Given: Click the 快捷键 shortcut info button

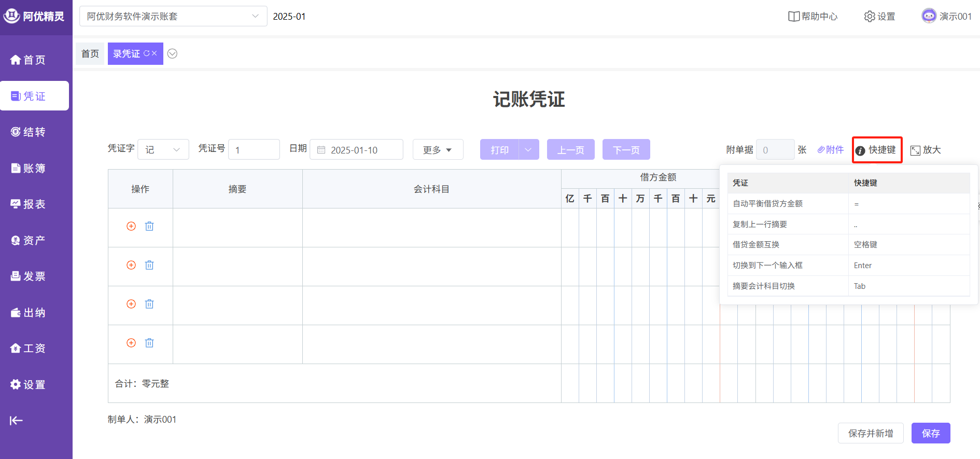Looking at the screenshot, I should pyautogui.click(x=877, y=150).
